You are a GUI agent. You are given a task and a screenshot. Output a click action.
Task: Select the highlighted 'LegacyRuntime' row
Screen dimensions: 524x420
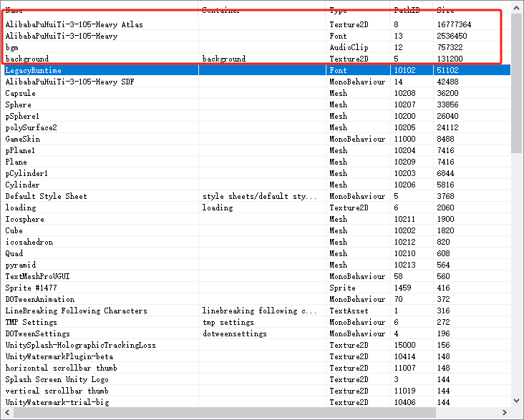pos(256,70)
